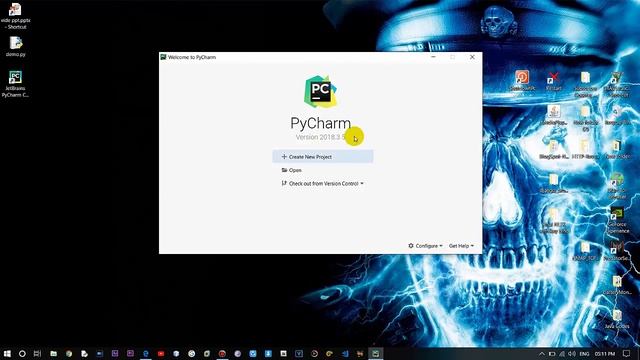Open Task View on the taskbar
Viewport: 640px width, 360px height.
pos(37,353)
